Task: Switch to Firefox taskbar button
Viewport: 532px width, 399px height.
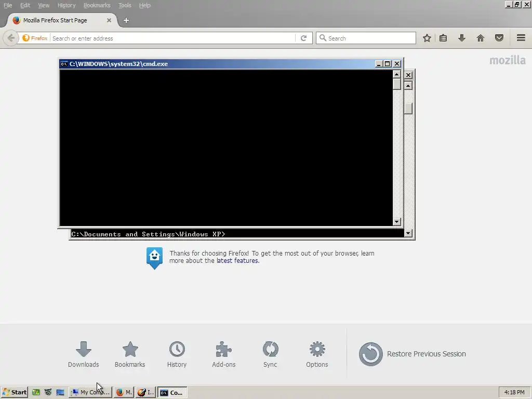Action: [124, 392]
